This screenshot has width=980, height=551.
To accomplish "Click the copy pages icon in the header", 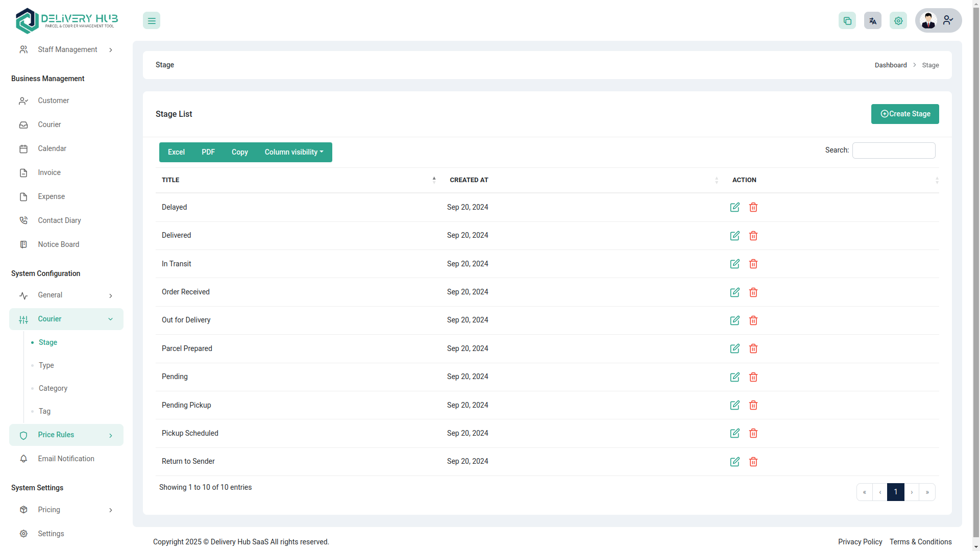I will (847, 20).
